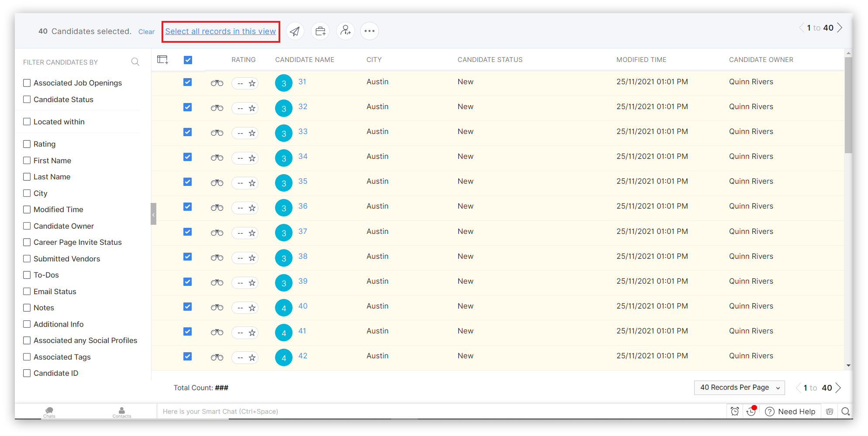Uncheck the select-all header checkbox
The height and width of the screenshot is (436, 868).
(188, 60)
